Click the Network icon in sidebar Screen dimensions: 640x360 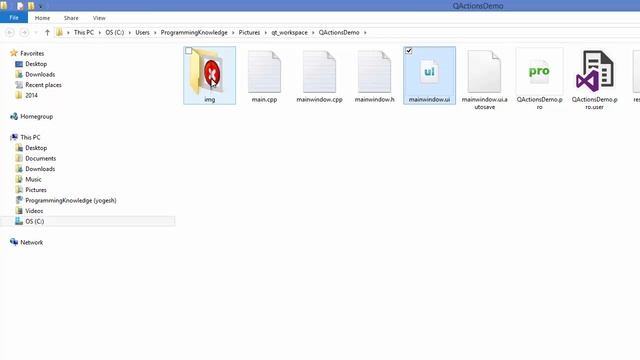pyautogui.click(x=14, y=242)
